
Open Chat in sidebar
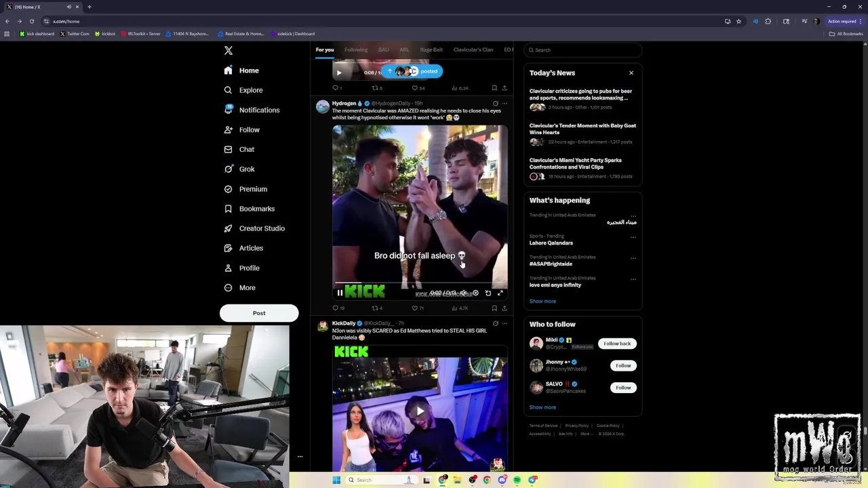point(239,149)
